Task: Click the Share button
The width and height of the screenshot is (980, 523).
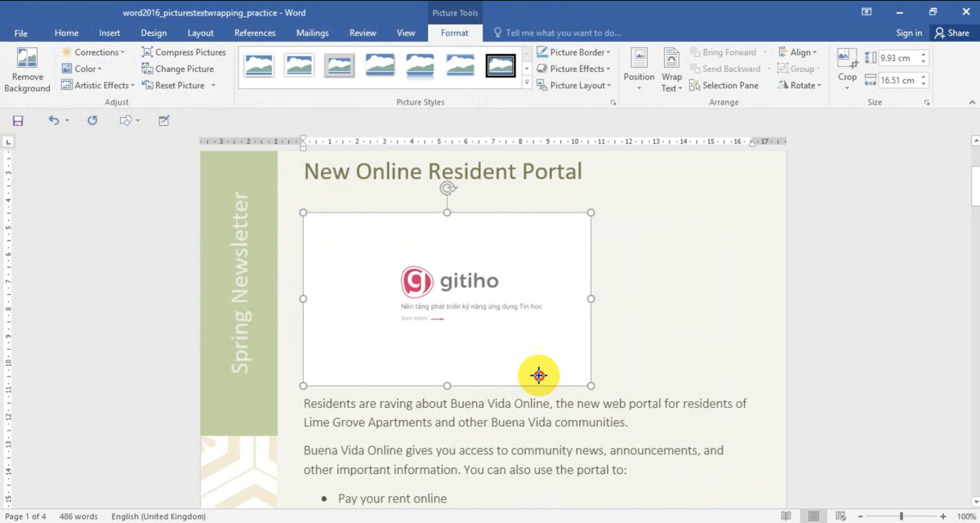Action: pyautogui.click(x=952, y=33)
